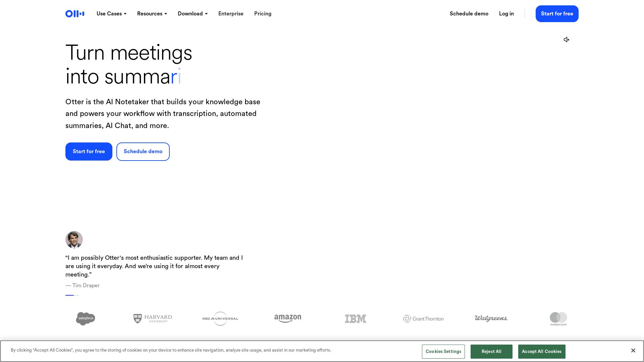This screenshot has height=362, width=644.
Task: Click the Salesforce cloud logo
Action: pos(86,318)
